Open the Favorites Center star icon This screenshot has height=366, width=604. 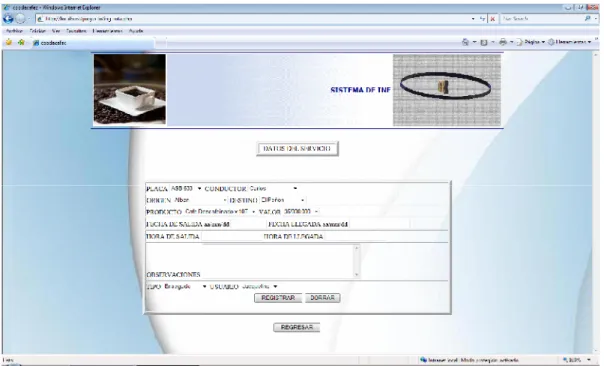9,42
